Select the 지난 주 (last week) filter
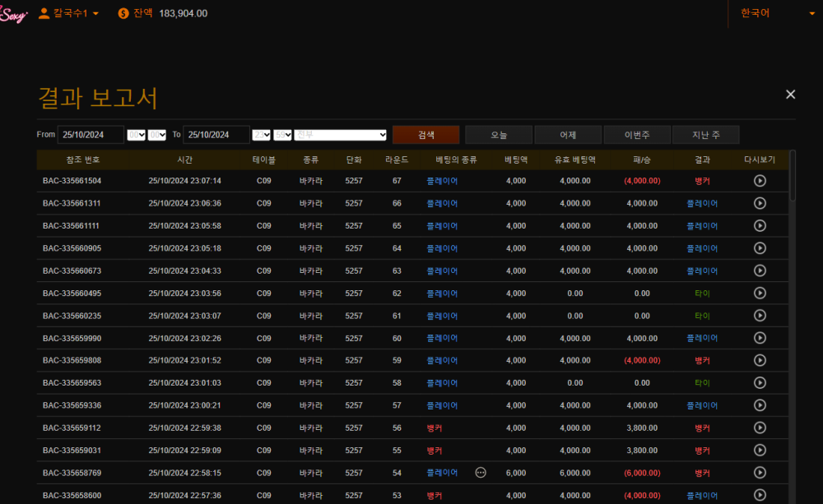This screenshot has width=823, height=504. 705,135
